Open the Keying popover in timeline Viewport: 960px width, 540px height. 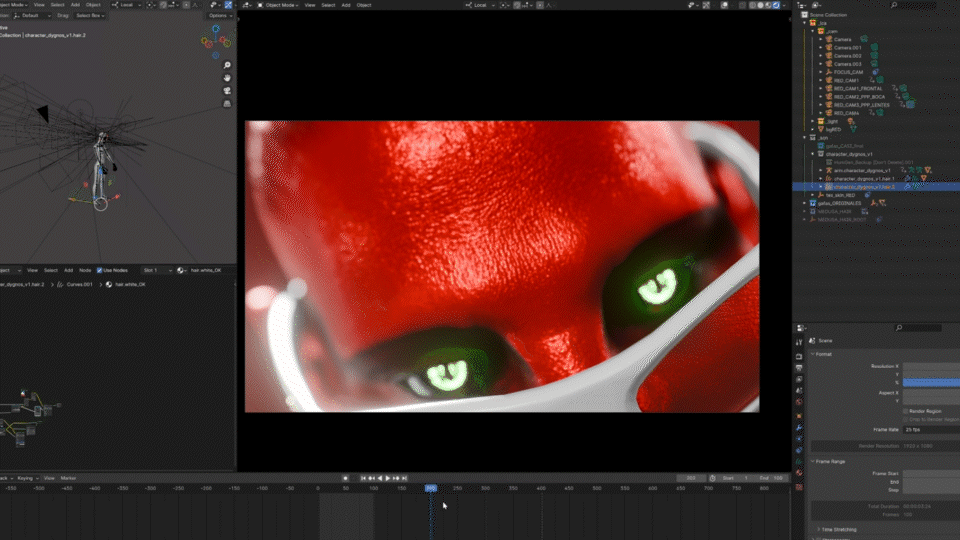click(27, 478)
